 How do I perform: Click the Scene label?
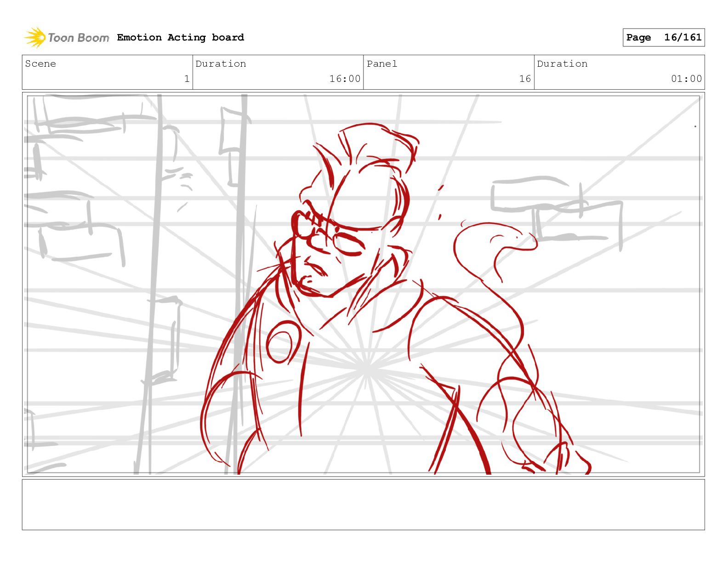pos(40,63)
